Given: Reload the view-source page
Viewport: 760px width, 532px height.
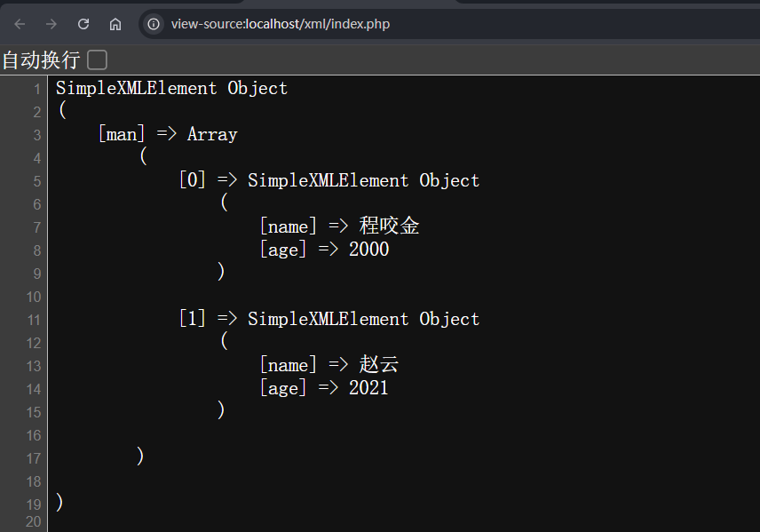Looking at the screenshot, I should coord(83,24).
